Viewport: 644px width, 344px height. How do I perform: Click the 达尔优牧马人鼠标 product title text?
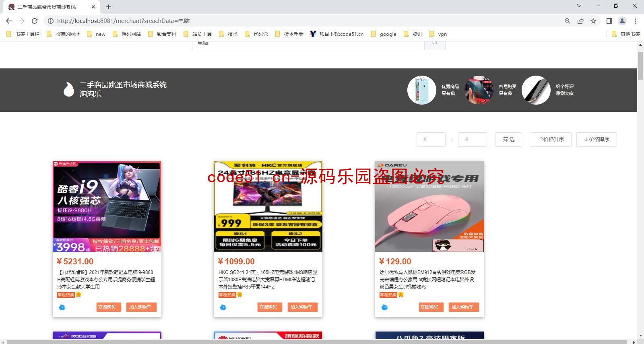point(427,280)
